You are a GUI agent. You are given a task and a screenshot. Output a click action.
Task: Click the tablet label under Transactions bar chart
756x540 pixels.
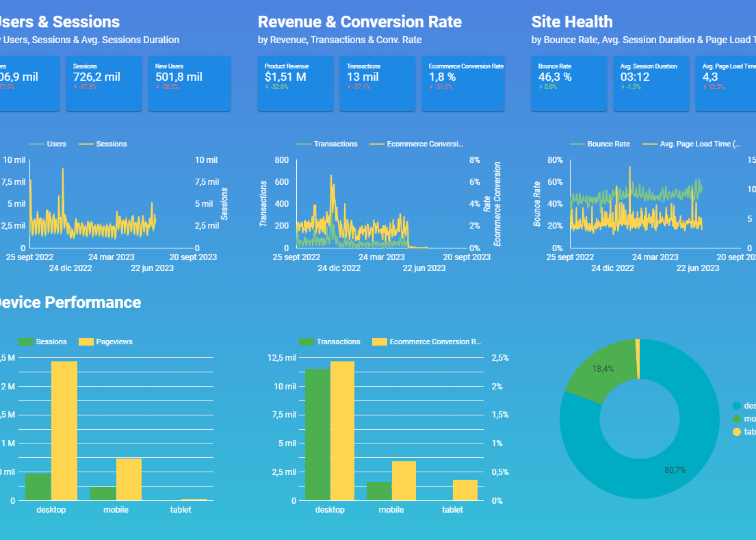(452, 510)
